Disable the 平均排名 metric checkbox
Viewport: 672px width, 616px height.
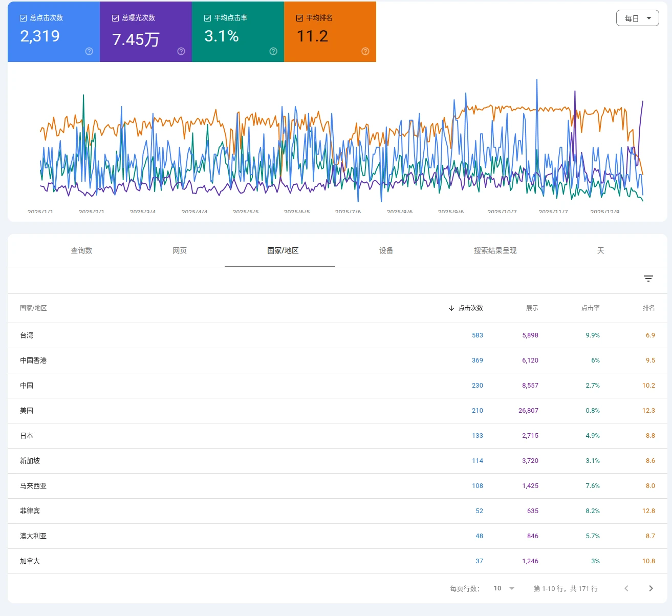(299, 17)
